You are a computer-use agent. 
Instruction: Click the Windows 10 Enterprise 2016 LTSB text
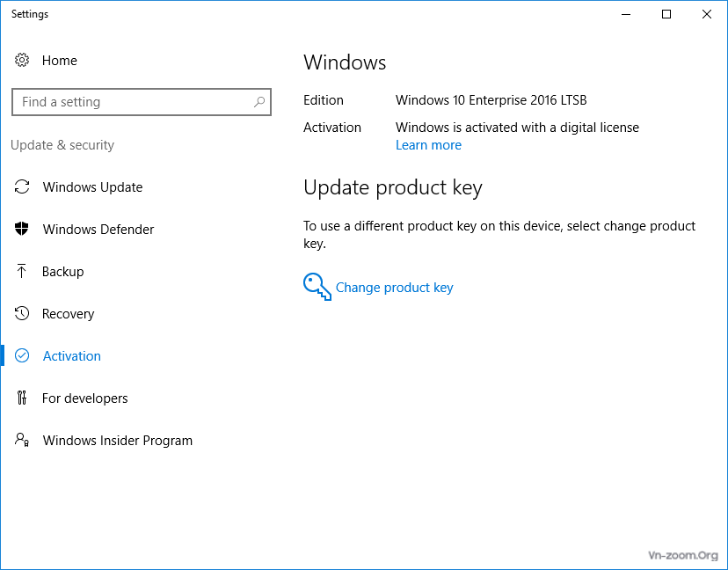click(x=491, y=100)
